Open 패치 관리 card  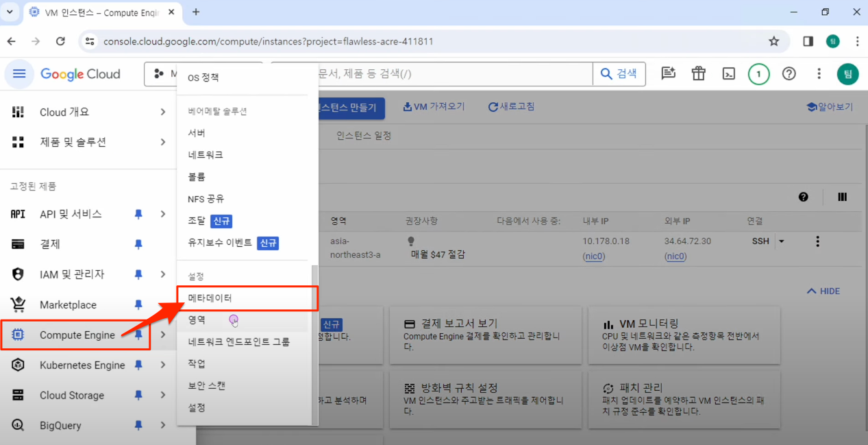click(684, 400)
